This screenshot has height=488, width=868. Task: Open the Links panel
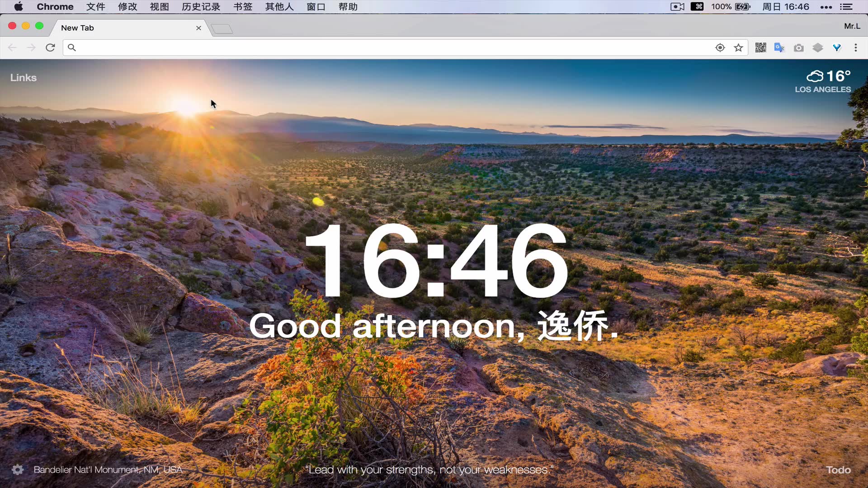pos(24,78)
